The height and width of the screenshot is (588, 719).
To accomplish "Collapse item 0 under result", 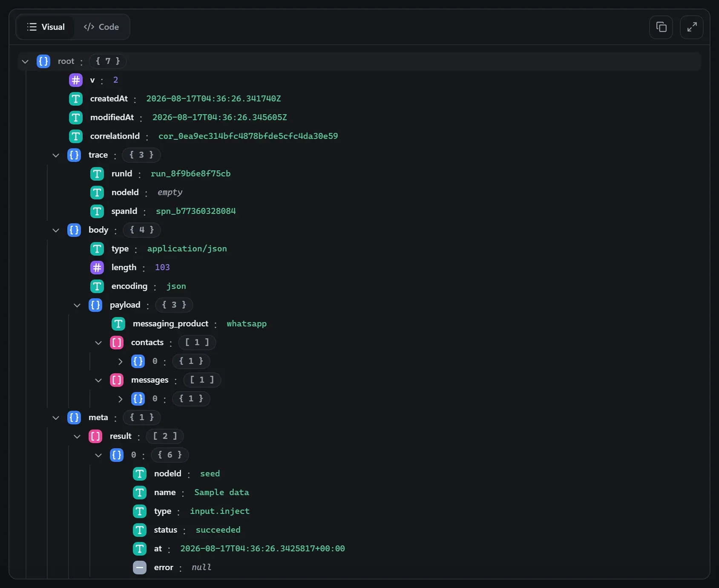I will (x=98, y=455).
